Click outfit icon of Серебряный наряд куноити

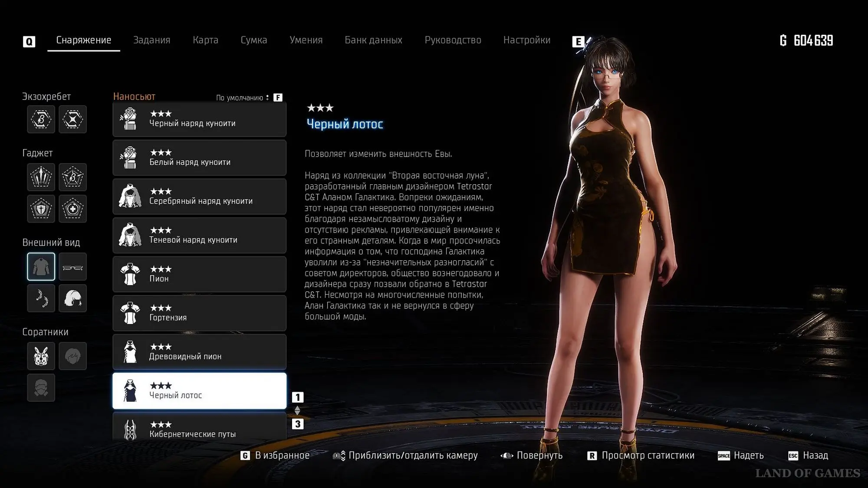pos(130,197)
